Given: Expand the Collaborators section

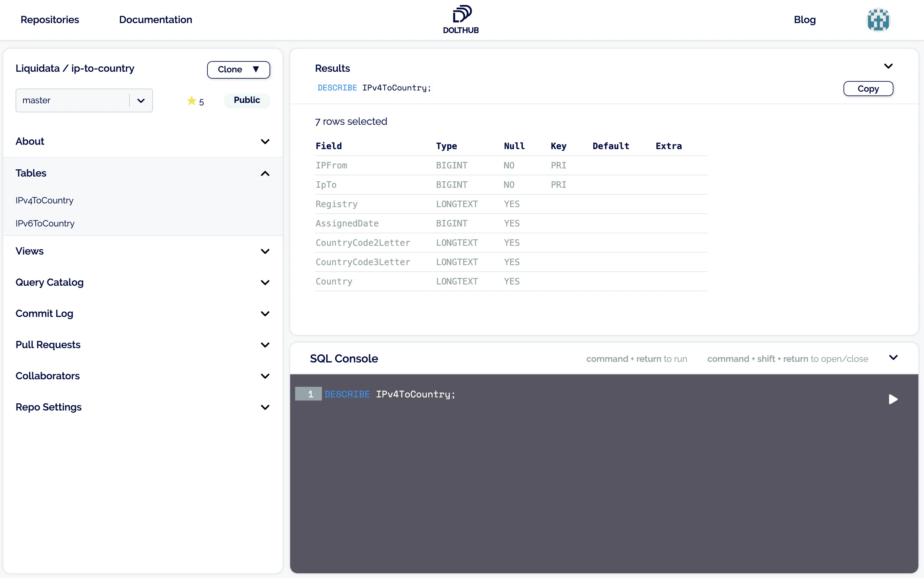Looking at the screenshot, I should [x=265, y=376].
